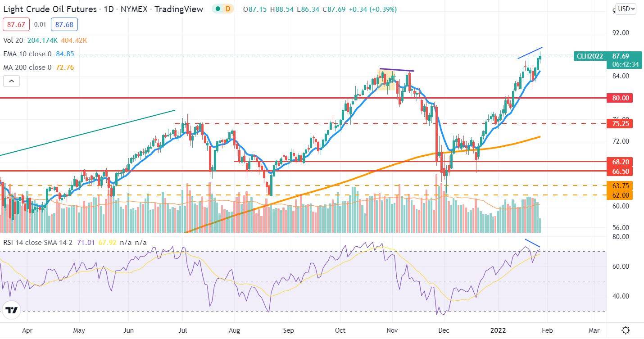Click the 66.50 line price label
Image resolution: width=644 pixels, height=339 pixels.
(620, 172)
